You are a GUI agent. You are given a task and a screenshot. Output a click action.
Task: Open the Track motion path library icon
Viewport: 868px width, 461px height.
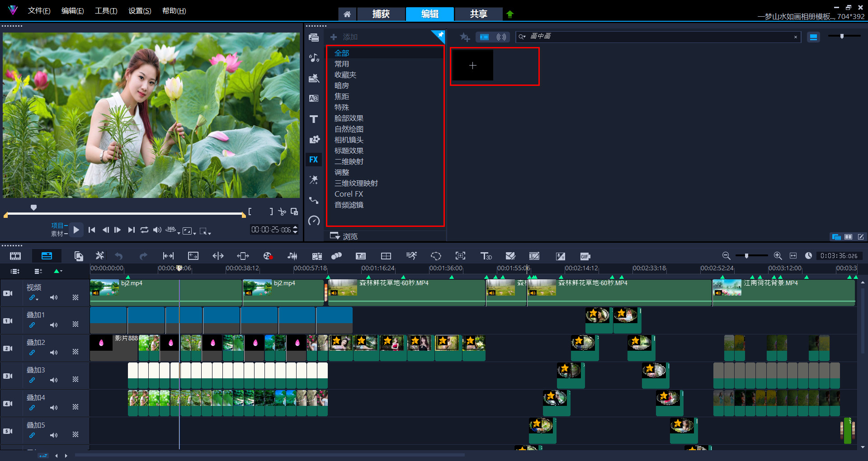pos(314,200)
